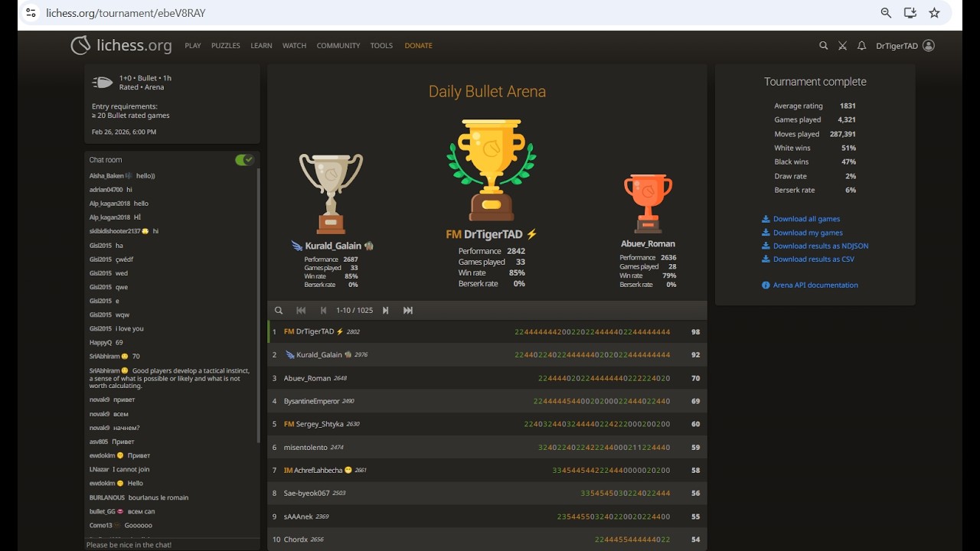
Task: Click the search magnifier in lichess header
Action: (x=824, y=46)
